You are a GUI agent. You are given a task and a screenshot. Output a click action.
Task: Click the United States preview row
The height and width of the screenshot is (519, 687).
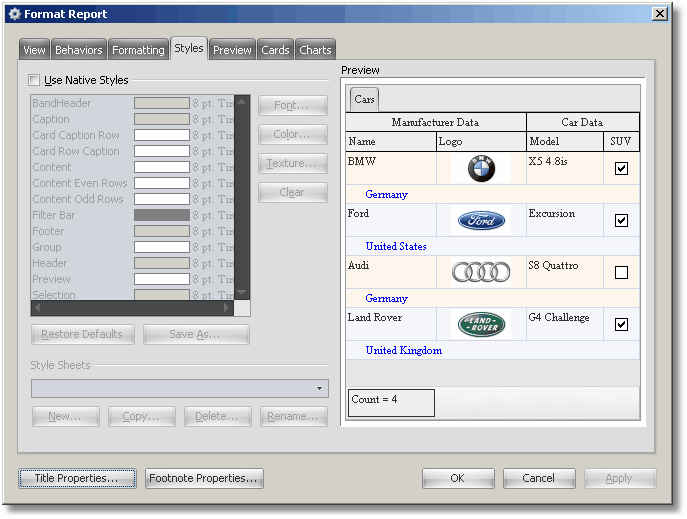point(492,247)
